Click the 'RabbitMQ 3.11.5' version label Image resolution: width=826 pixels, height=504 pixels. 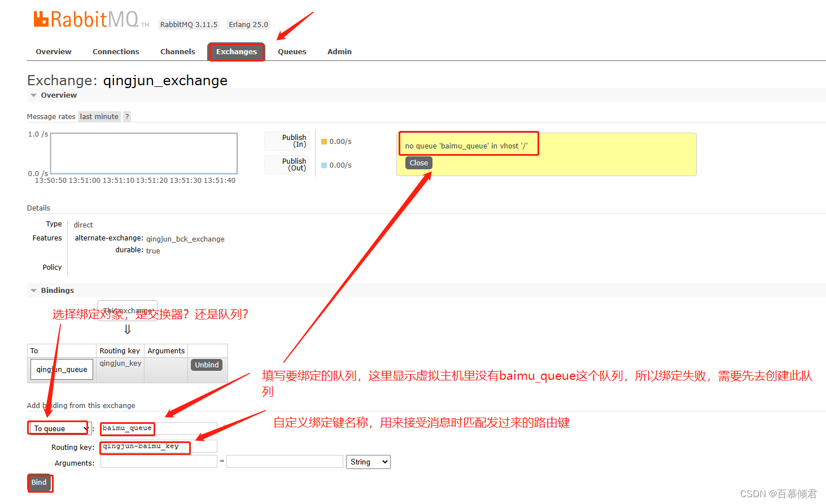189,24
